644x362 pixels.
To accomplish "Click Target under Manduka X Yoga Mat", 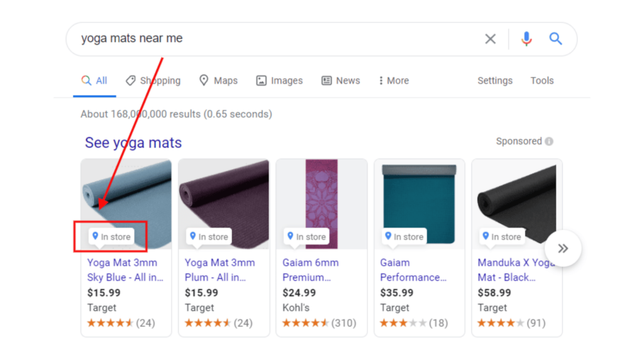I will pos(492,308).
